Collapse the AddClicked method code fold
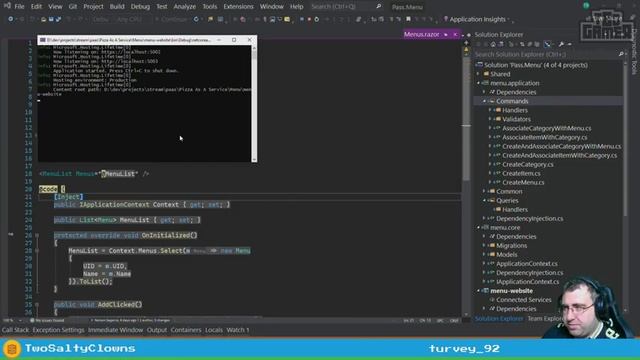This screenshot has height=360, width=640. pyautogui.click(x=37, y=304)
